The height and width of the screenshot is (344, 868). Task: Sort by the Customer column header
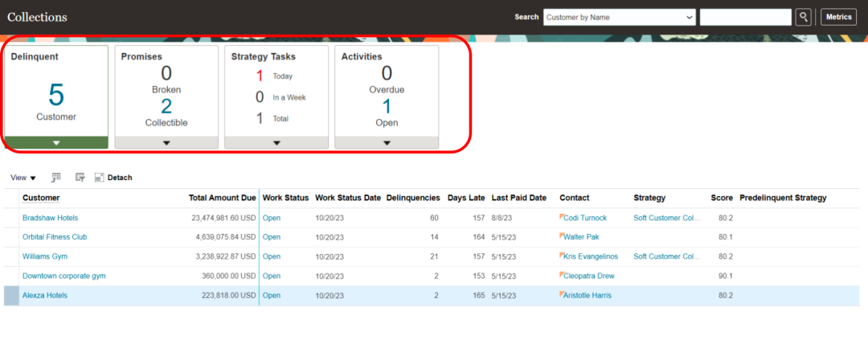coord(41,198)
